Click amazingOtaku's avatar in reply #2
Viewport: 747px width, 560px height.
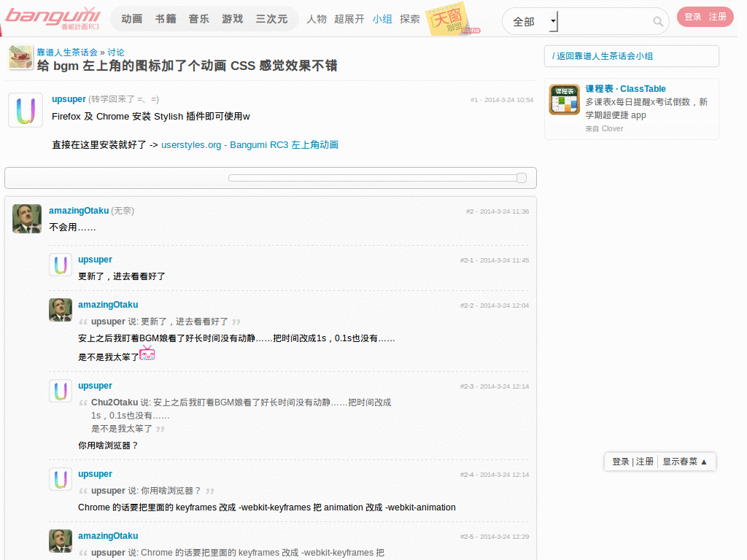[26, 218]
